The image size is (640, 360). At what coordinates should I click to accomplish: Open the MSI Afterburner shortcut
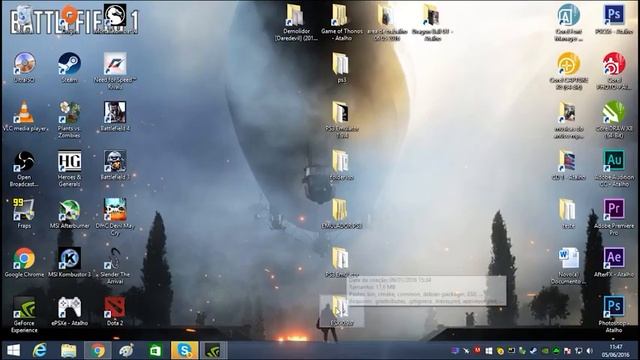coord(69,213)
